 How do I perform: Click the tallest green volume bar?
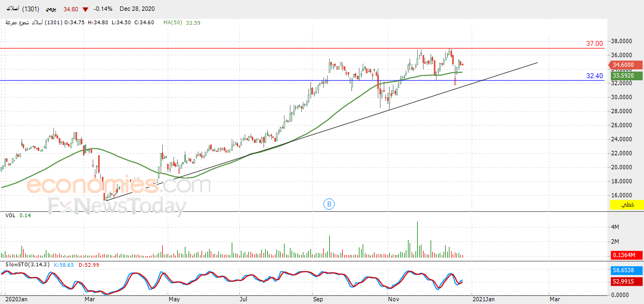tap(417, 239)
